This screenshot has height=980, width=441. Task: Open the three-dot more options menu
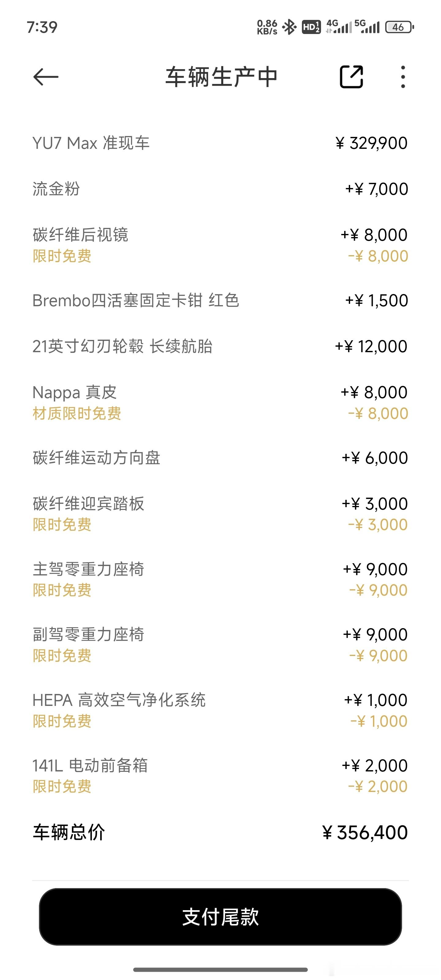point(403,77)
